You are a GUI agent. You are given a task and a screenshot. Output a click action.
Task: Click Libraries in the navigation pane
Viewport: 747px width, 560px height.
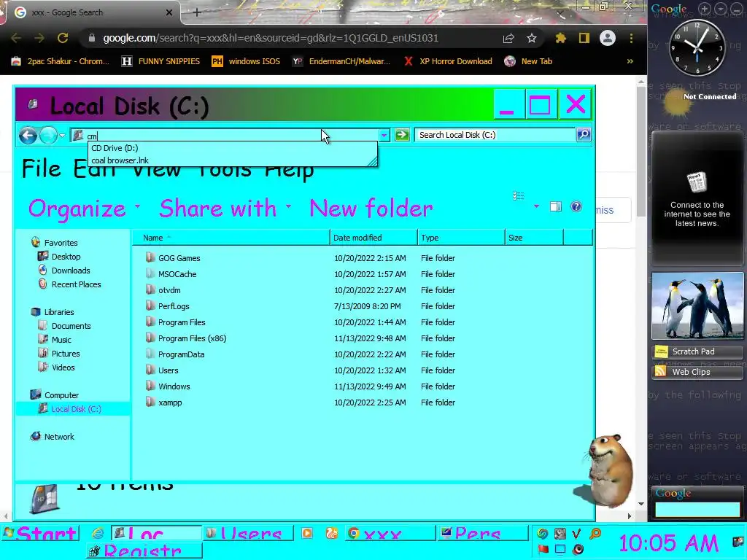tap(59, 312)
